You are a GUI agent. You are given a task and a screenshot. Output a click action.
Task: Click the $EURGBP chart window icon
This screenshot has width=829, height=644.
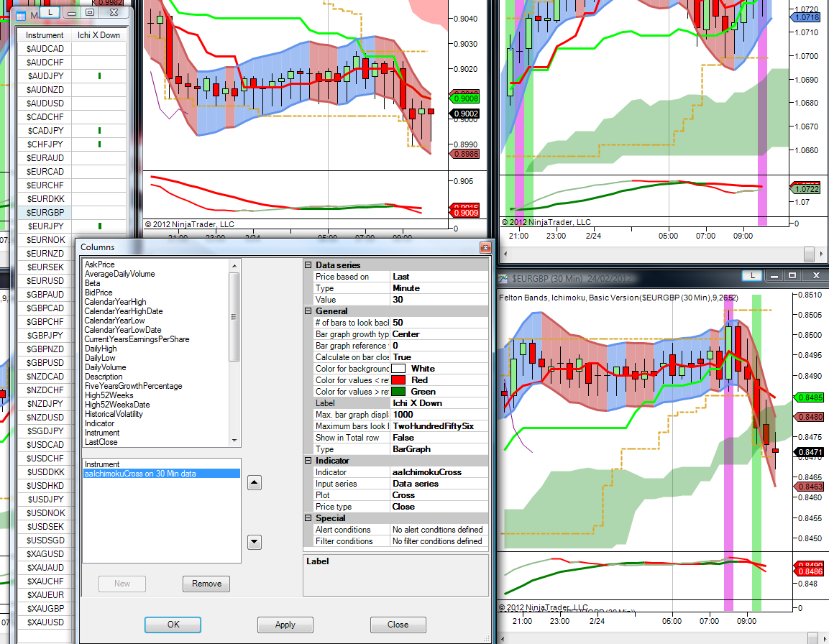click(503, 279)
